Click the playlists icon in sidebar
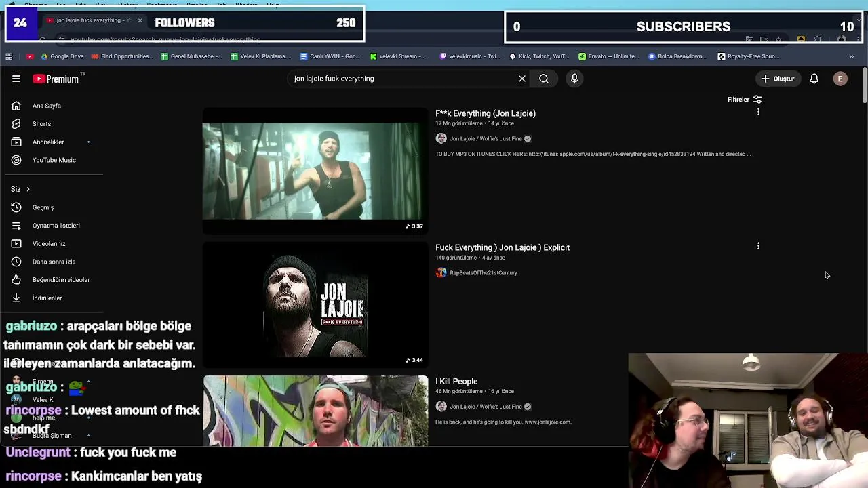 pyautogui.click(x=16, y=226)
